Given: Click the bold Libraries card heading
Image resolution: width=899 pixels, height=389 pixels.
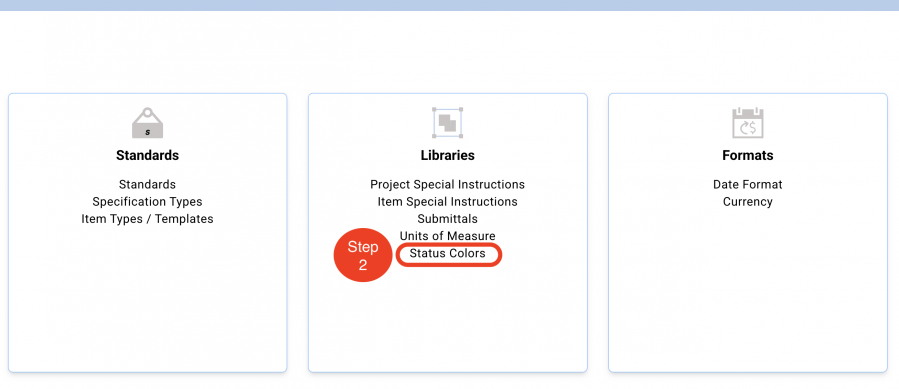Looking at the screenshot, I should tap(447, 155).
